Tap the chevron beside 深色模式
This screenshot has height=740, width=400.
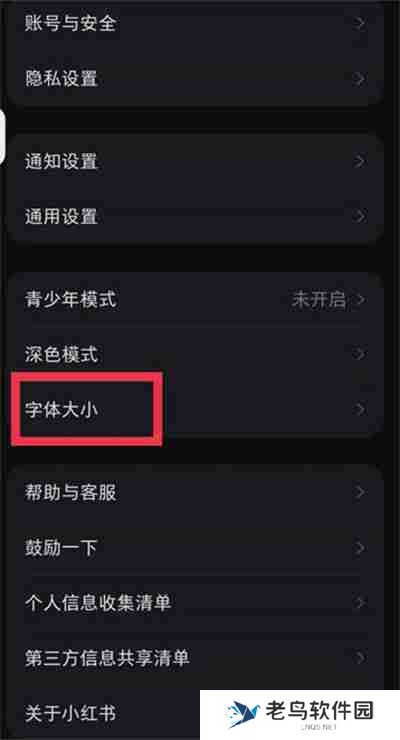360,354
